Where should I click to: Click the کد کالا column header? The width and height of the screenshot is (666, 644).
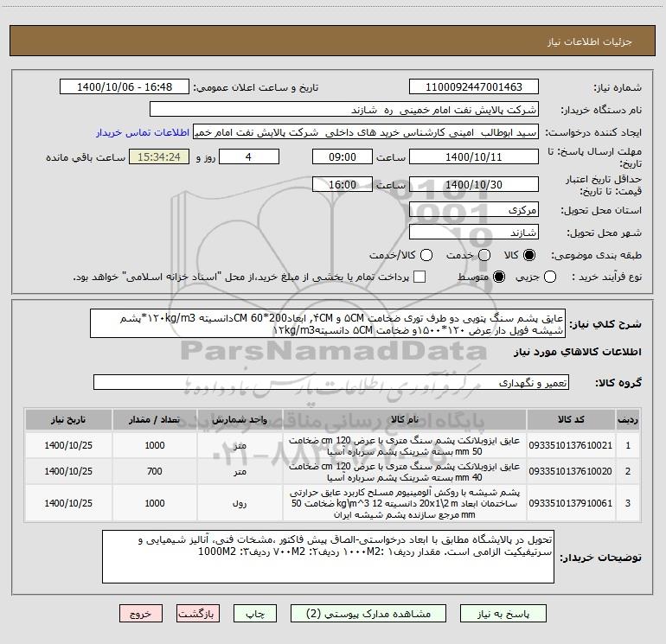click(x=571, y=419)
